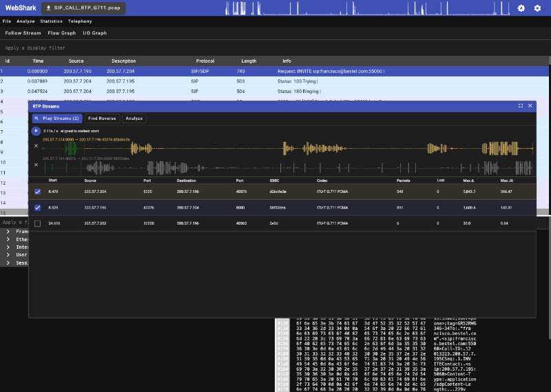
Task: Open the Telephony menu
Action: click(x=80, y=21)
